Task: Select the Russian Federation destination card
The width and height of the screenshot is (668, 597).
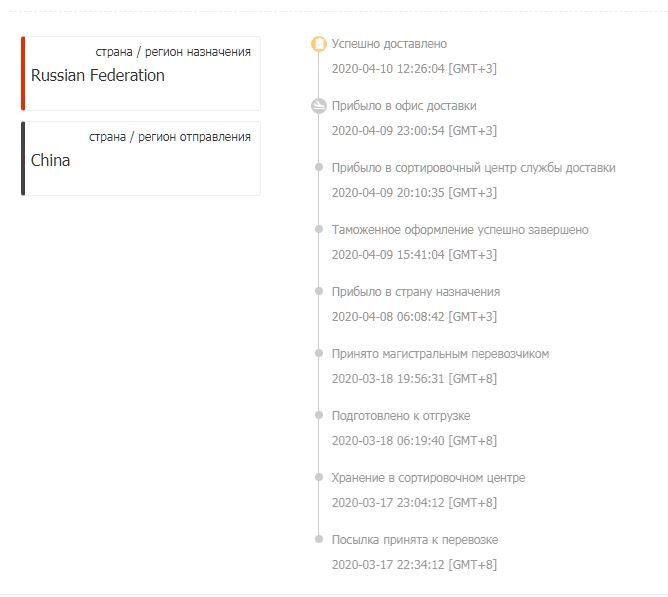Action: tap(140, 74)
